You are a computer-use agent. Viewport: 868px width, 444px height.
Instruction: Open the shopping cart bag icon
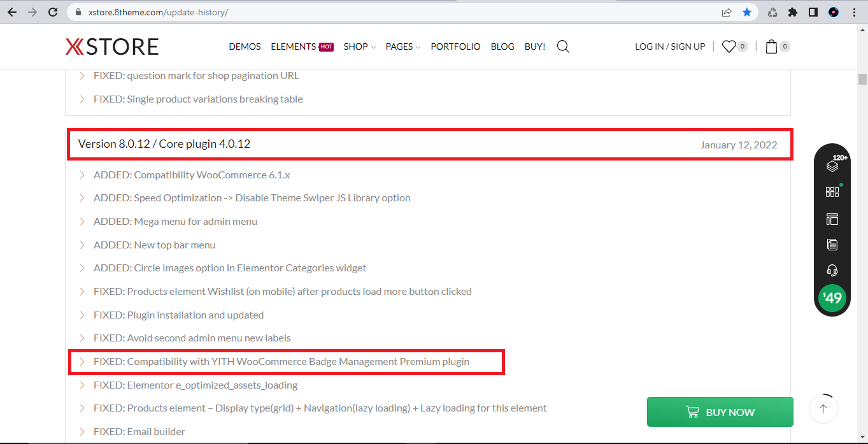click(771, 47)
